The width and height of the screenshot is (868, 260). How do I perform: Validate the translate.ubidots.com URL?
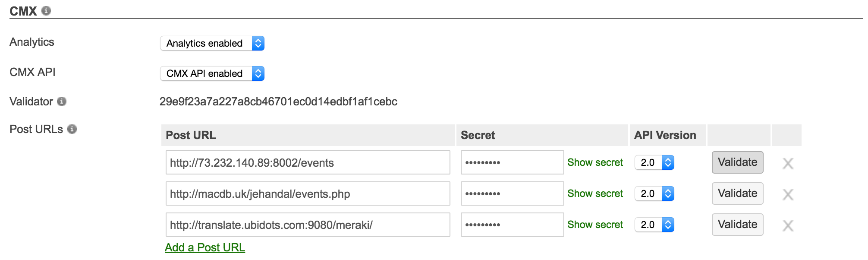point(738,225)
